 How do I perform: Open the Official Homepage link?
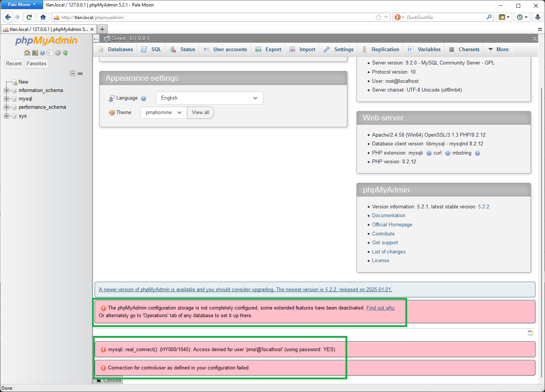point(392,225)
